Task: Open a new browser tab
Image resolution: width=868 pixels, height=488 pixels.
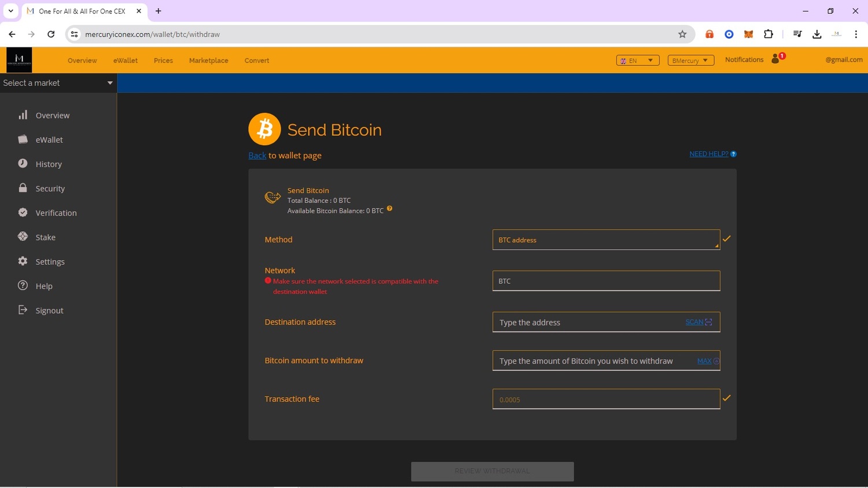Action: coord(158,11)
